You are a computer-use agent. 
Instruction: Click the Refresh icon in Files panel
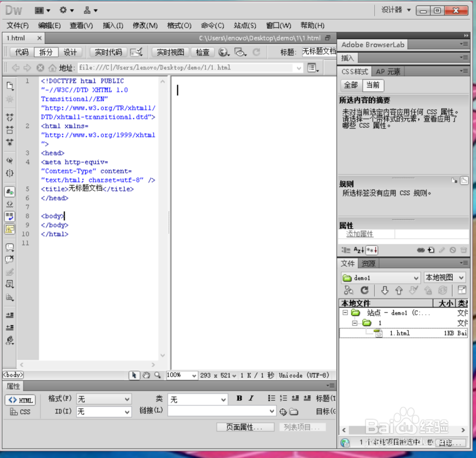pos(365,290)
